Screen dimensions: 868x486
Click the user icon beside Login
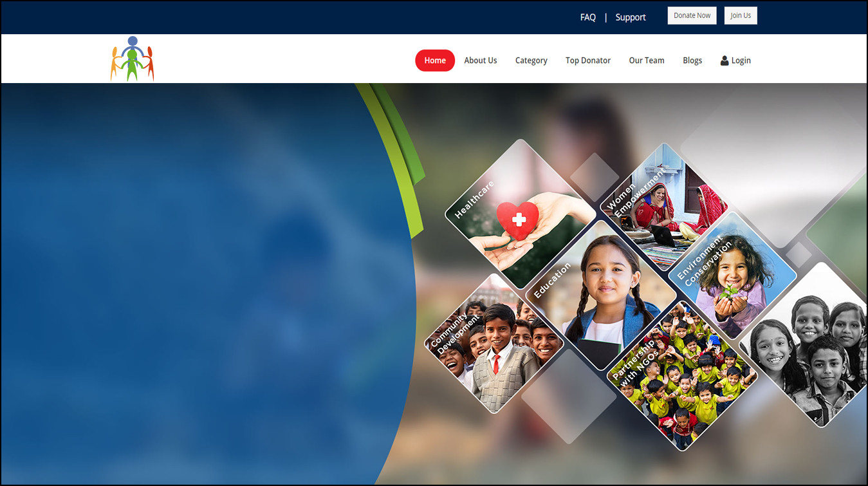point(725,61)
